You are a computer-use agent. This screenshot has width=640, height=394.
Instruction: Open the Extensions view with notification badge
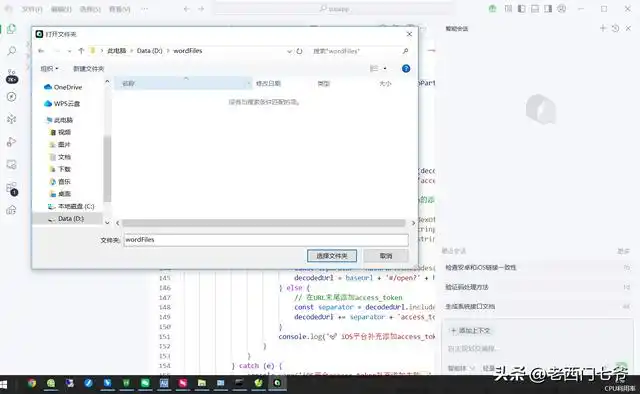click(12, 189)
